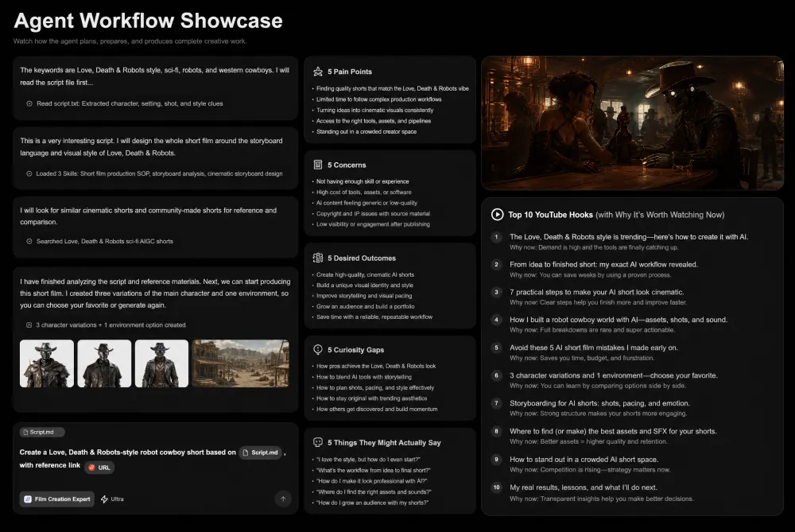Click hook number 2 circle badge
Screen dimensions: 795x532
[x=496, y=264]
